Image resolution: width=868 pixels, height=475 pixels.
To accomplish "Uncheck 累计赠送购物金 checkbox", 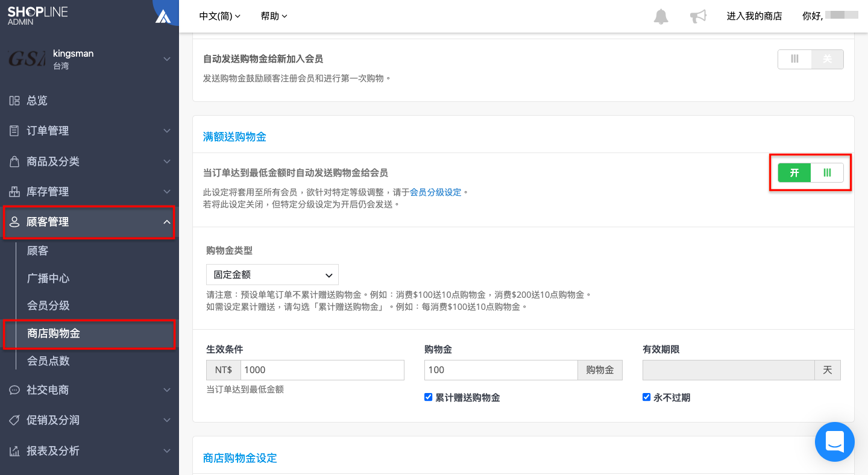I will click(x=429, y=397).
